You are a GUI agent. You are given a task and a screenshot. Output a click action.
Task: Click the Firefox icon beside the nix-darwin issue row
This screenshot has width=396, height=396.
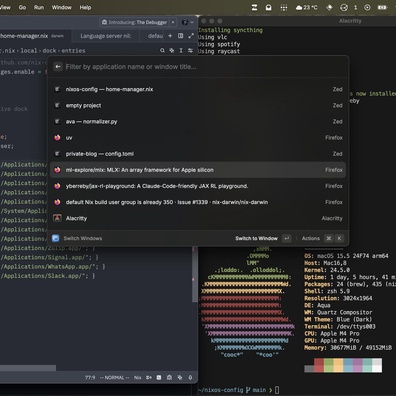coord(57,202)
